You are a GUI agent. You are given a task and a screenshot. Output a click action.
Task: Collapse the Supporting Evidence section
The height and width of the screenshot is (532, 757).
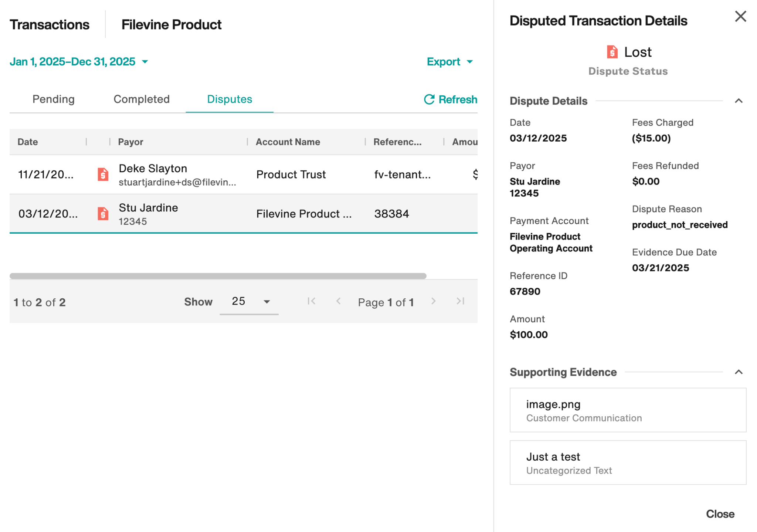click(739, 372)
